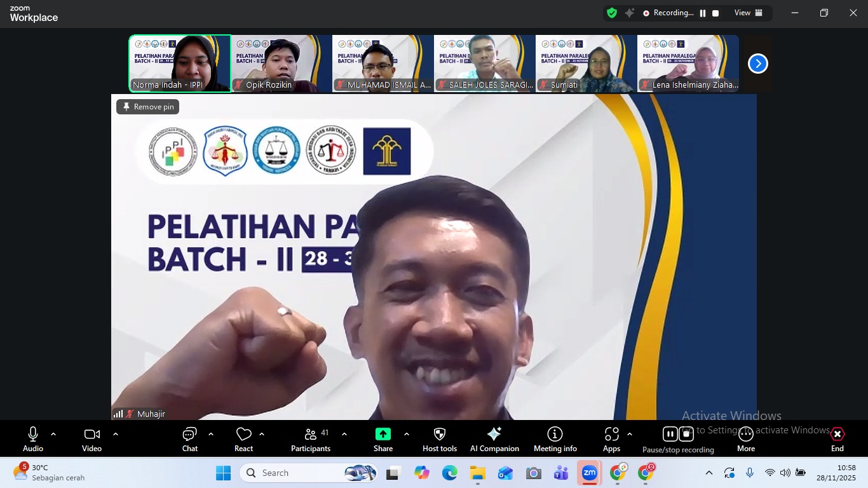Image resolution: width=868 pixels, height=488 pixels.
Task: Select Opik Rozikin video thumbnail
Action: tap(281, 64)
